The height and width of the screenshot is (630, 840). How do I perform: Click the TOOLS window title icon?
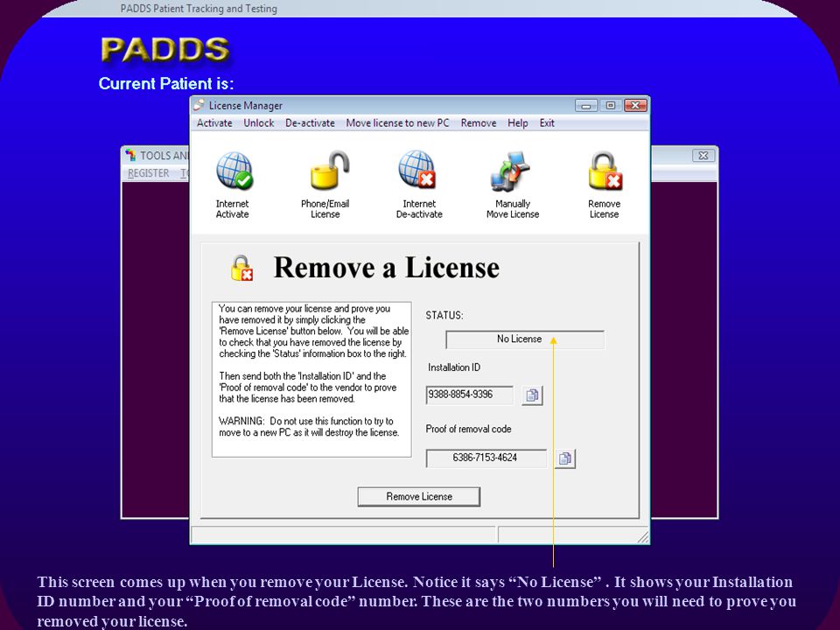(130, 156)
